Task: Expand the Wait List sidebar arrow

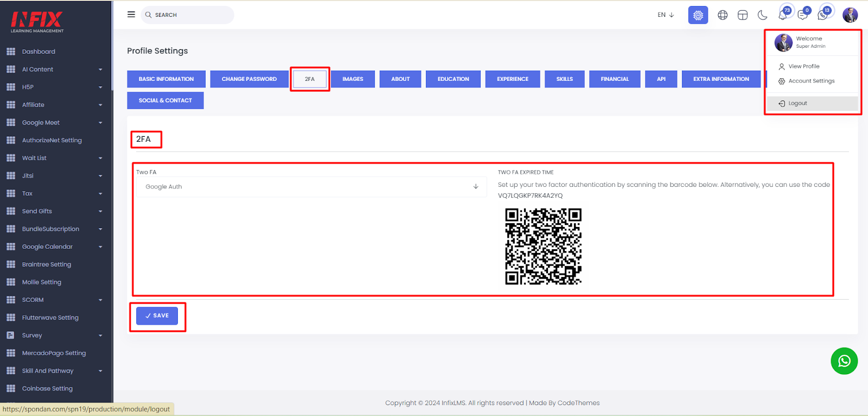Action: (x=100, y=158)
